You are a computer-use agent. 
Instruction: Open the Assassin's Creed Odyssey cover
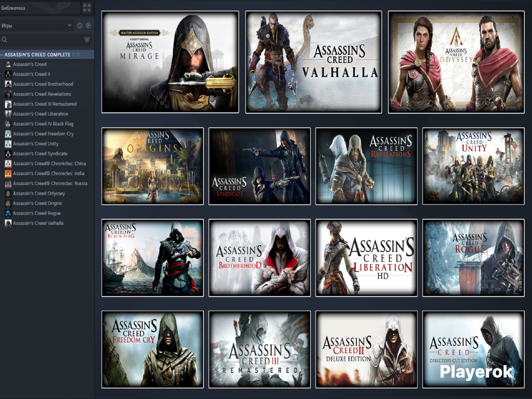456,62
